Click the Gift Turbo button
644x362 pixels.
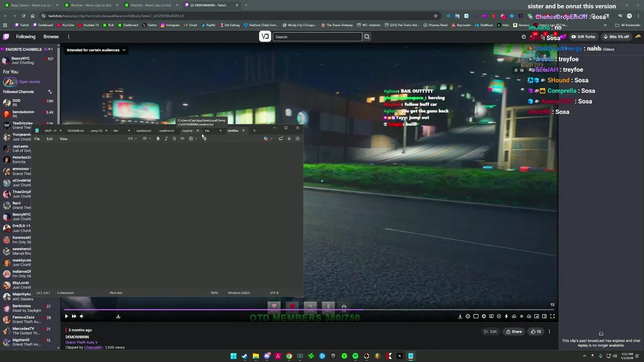pos(583,37)
